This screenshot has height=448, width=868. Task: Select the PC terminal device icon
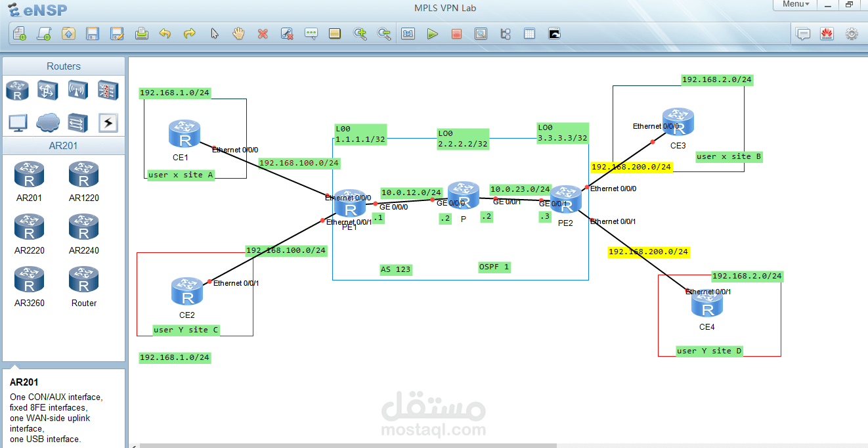pos(17,123)
